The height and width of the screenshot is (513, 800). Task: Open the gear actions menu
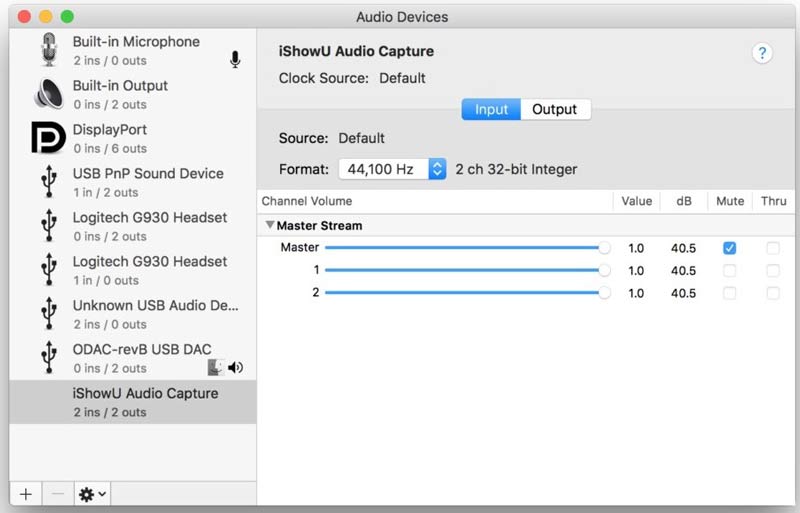(92, 494)
